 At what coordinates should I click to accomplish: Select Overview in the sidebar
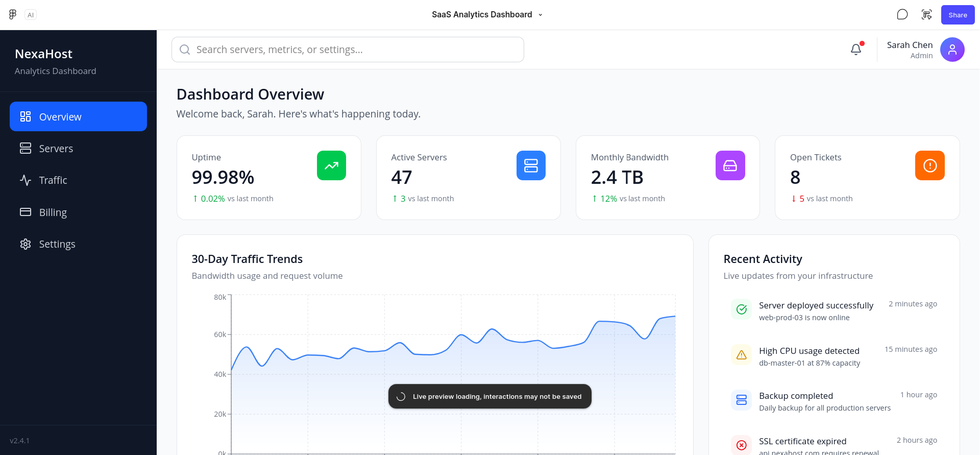[78, 116]
